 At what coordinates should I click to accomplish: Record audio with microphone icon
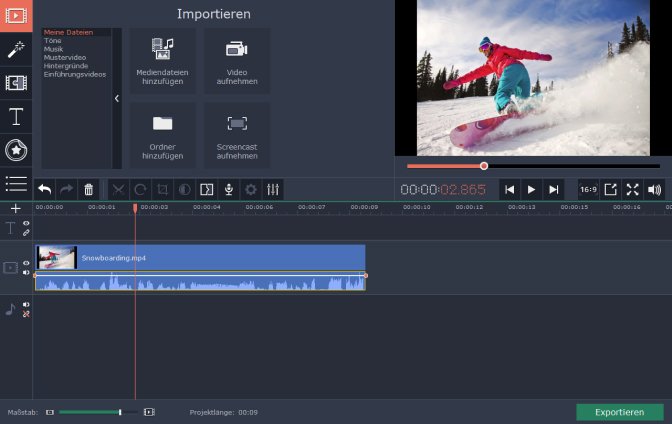(x=229, y=189)
